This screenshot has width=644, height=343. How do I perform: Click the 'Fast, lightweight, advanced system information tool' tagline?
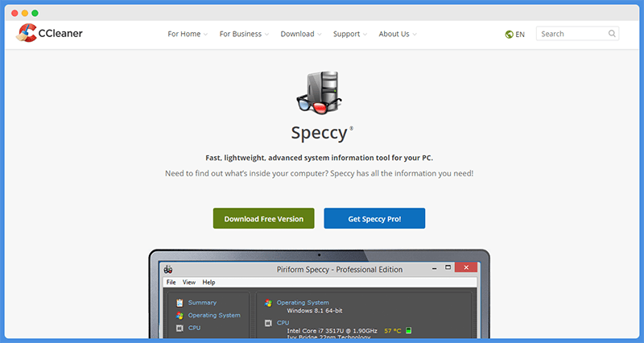[x=319, y=158]
